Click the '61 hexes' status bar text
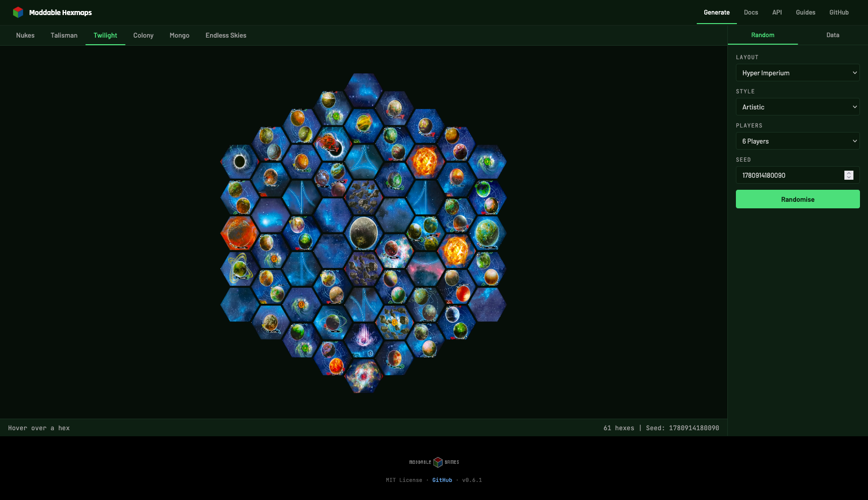868x500 pixels. point(619,428)
